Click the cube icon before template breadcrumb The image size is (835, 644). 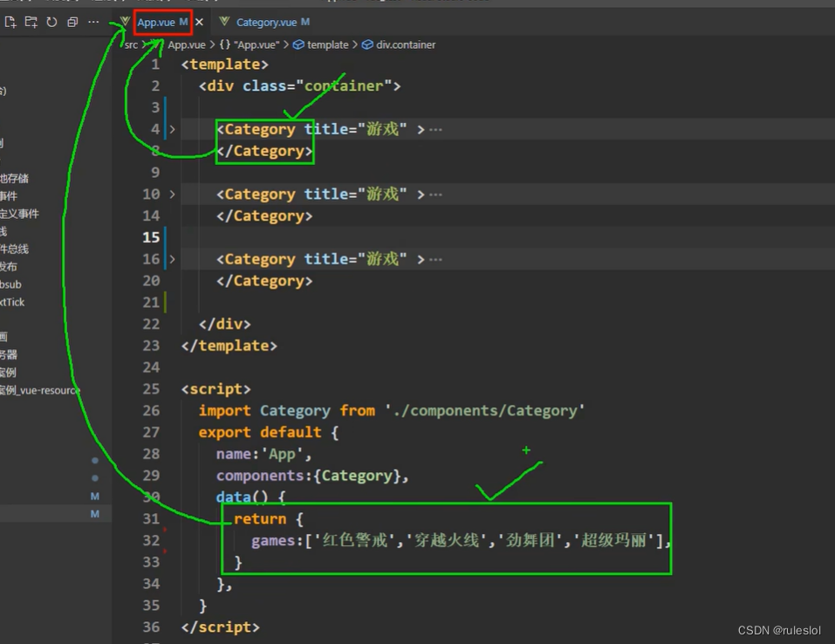pyautogui.click(x=298, y=45)
